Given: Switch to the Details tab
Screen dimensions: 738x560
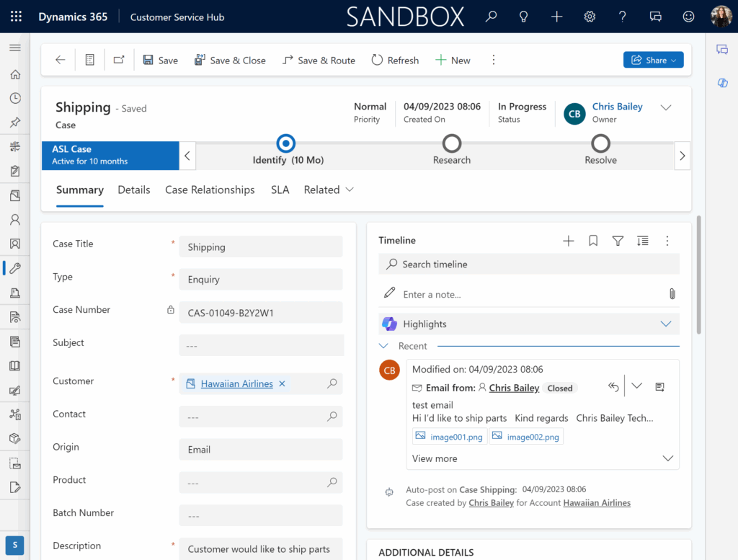Looking at the screenshot, I should [x=134, y=190].
